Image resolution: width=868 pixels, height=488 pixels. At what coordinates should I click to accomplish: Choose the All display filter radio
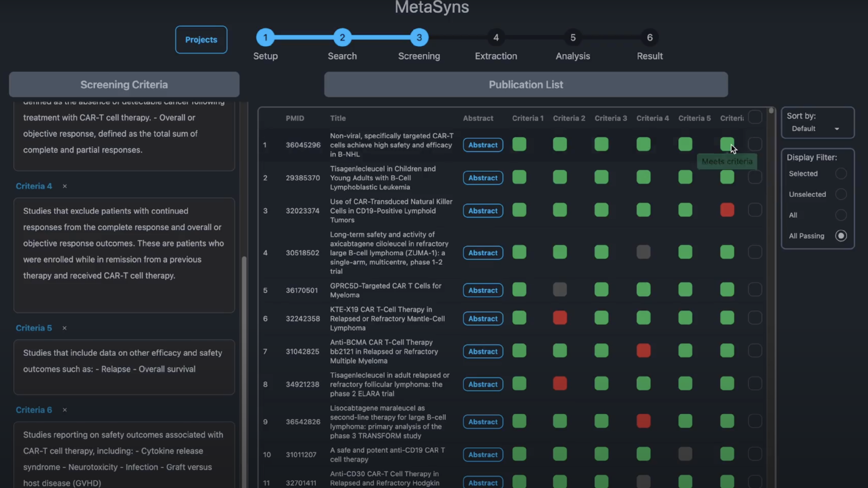[841, 215]
